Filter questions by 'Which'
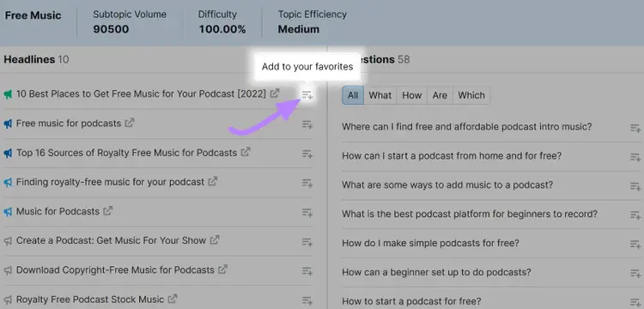The height and width of the screenshot is (309, 644). pyautogui.click(x=471, y=95)
